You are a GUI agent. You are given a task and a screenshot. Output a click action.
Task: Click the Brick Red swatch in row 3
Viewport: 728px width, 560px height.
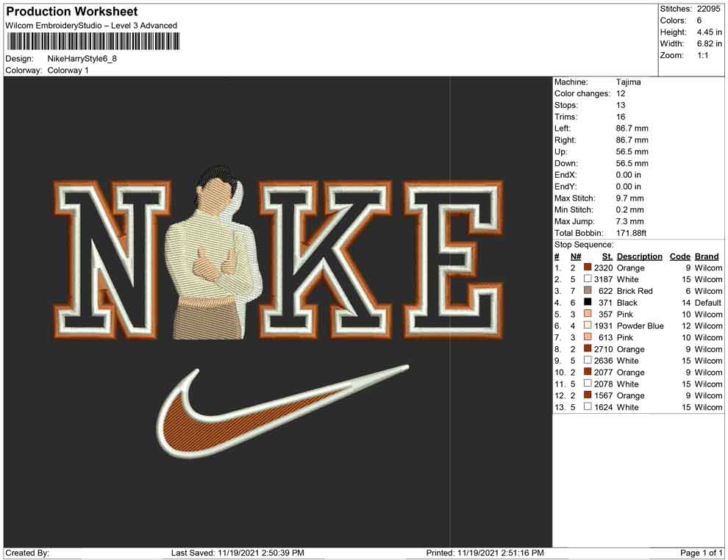click(588, 290)
